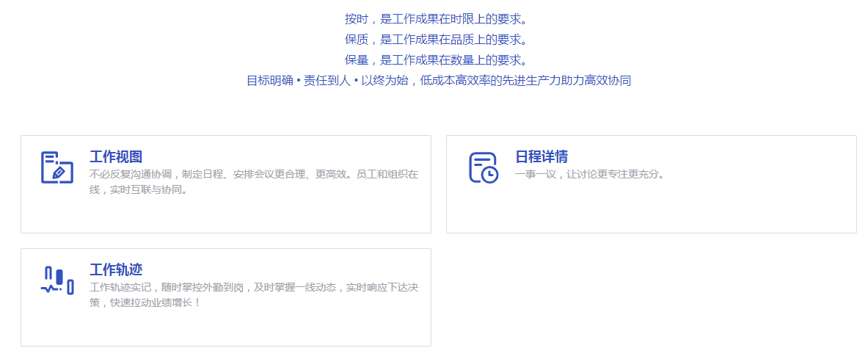Viewport: 868px width, 359px height.
Task: Click the 日程详情 description 一事一议 text
Action: coord(589,175)
